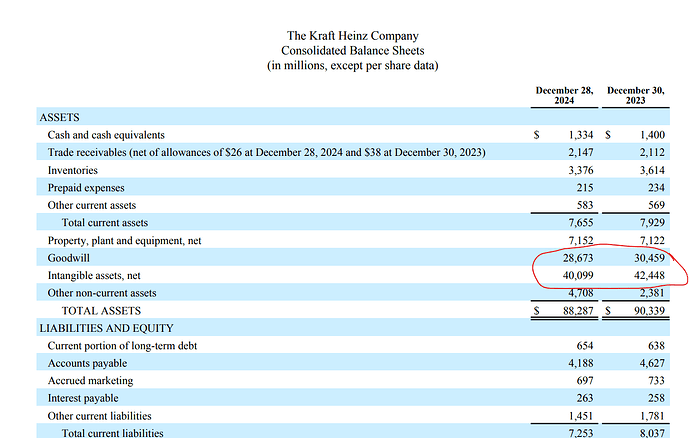Click the 'TOTAL ASSETS' row label
This screenshot has width=690, height=438.
pos(101,311)
